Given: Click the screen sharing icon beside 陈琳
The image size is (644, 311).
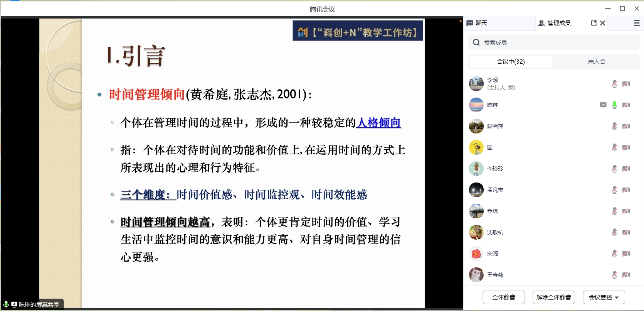Looking at the screenshot, I should point(603,105).
